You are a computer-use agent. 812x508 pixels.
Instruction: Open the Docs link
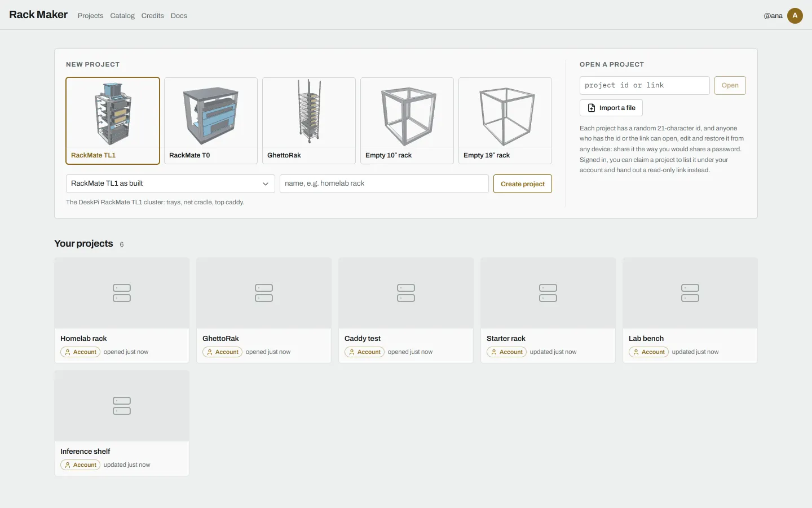179,16
